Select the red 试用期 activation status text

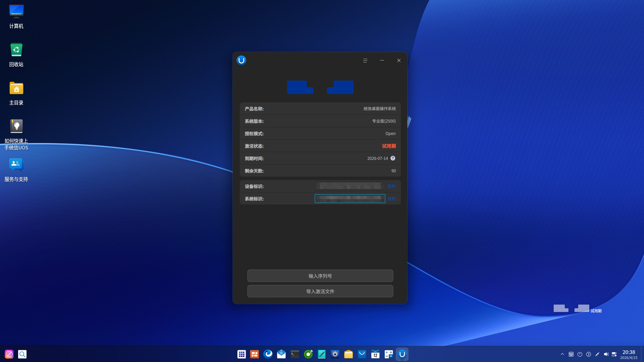(389, 146)
